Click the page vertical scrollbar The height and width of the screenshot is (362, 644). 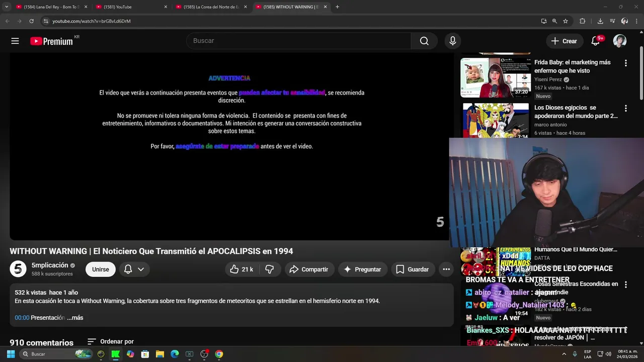coord(641,73)
